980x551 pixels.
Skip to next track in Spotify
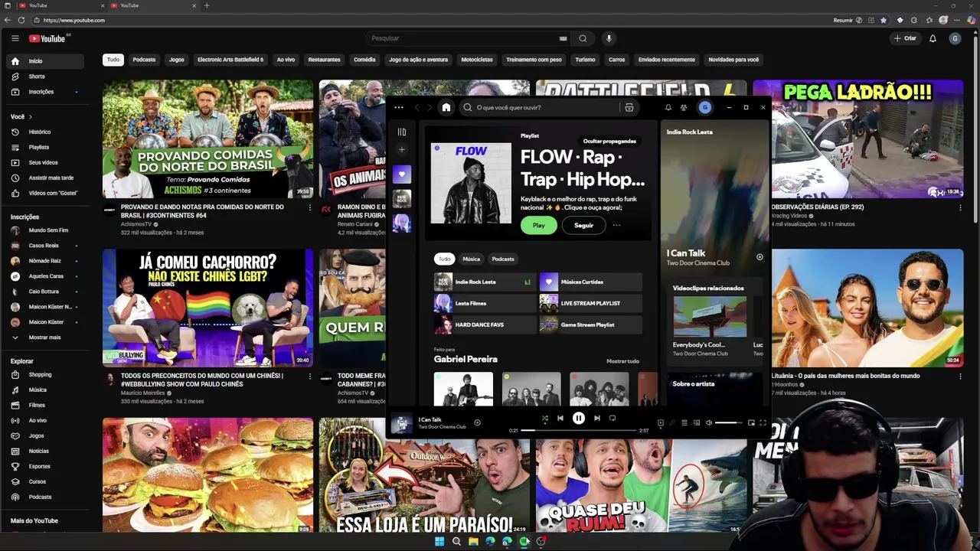(597, 418)
